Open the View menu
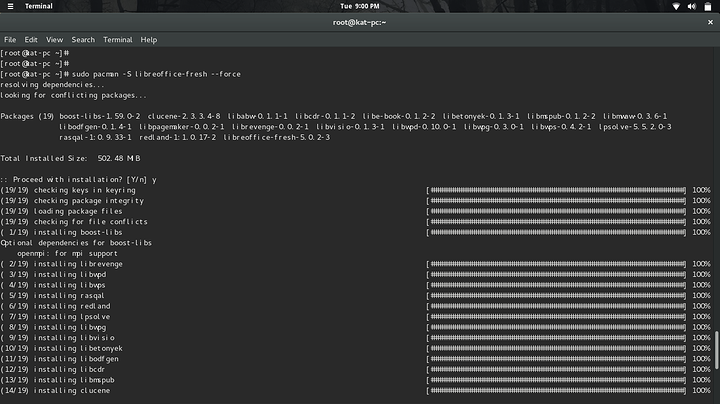Image resolution: width=720 pixels, height=404 pixels. (54, 39)
